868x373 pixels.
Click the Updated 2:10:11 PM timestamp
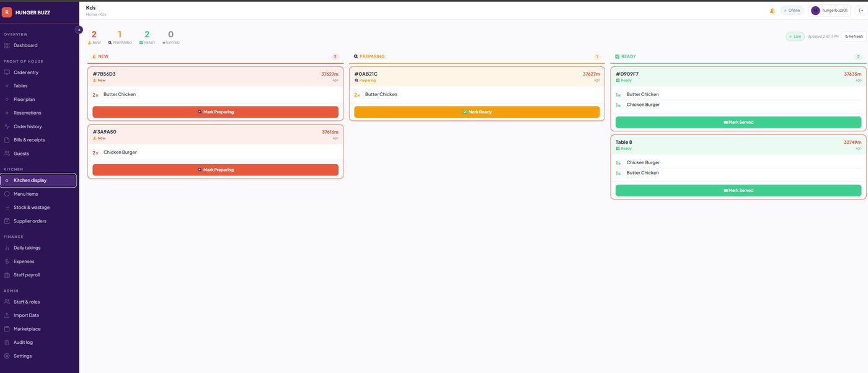click(823, 37)
